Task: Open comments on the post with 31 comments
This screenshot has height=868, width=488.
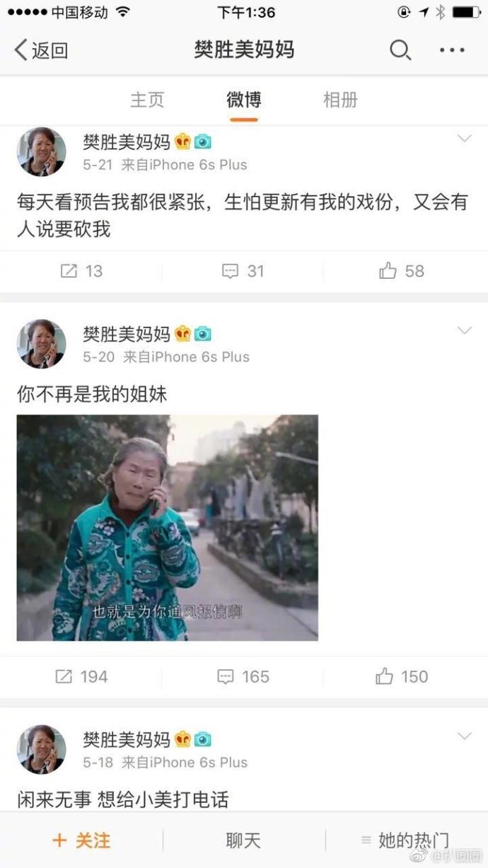Action: (x=243, y=271)
